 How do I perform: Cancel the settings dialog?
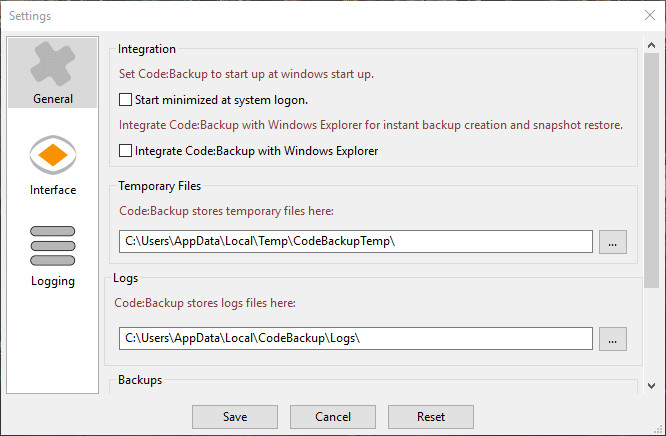333,417
